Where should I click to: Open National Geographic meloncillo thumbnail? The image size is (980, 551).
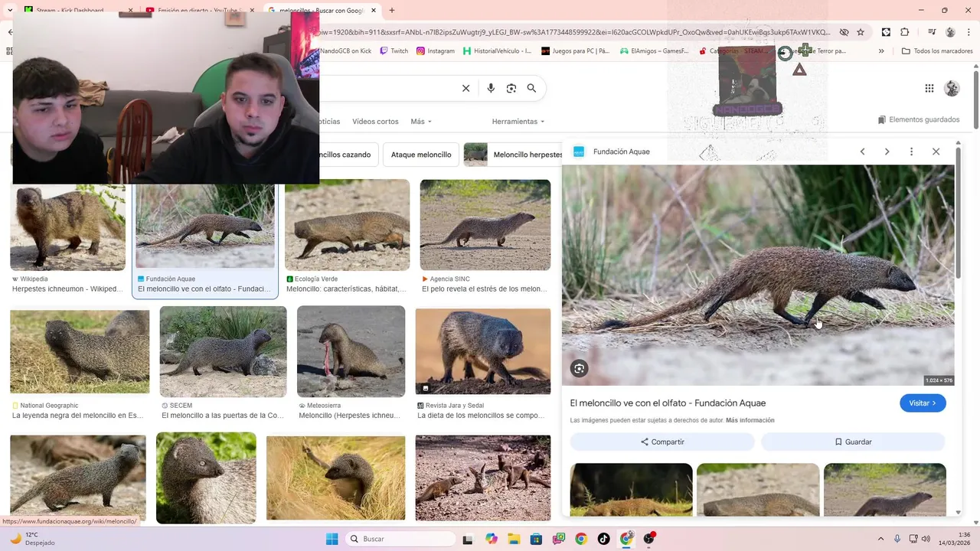tap(80, 352)
